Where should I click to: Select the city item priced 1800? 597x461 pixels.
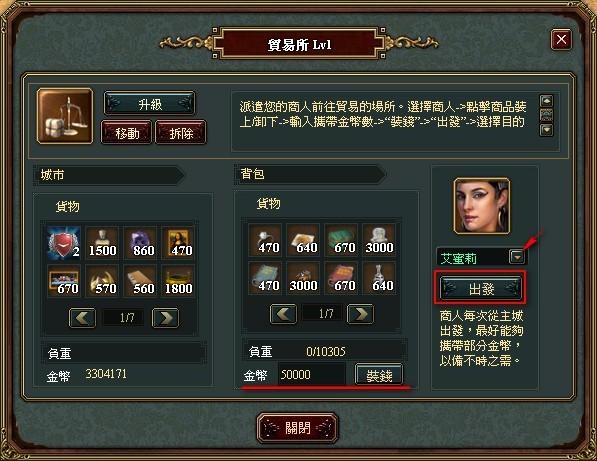pyautogui.click(x=178, y=281)
